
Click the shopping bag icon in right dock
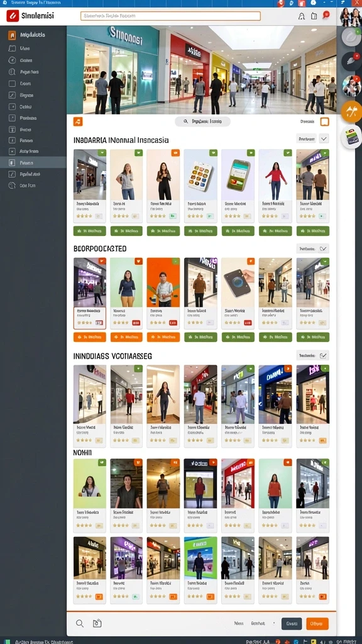(x=352, y=137)
